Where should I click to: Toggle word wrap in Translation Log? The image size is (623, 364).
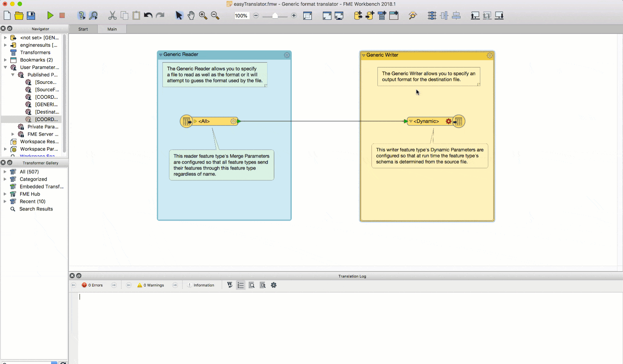[230, 285]
